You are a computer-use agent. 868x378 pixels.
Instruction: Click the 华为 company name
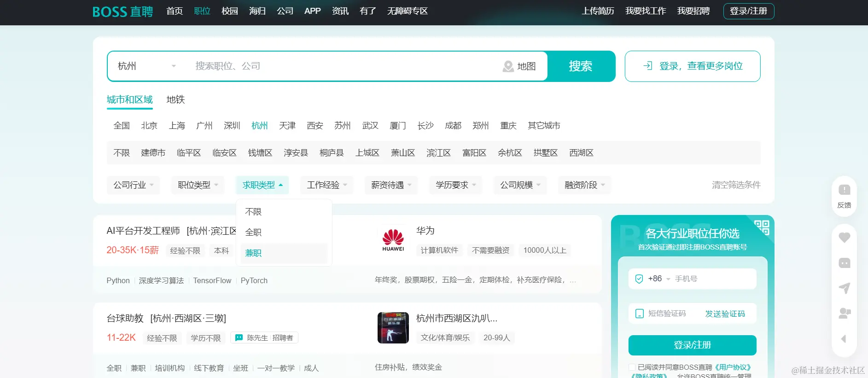tap(425, 231)
